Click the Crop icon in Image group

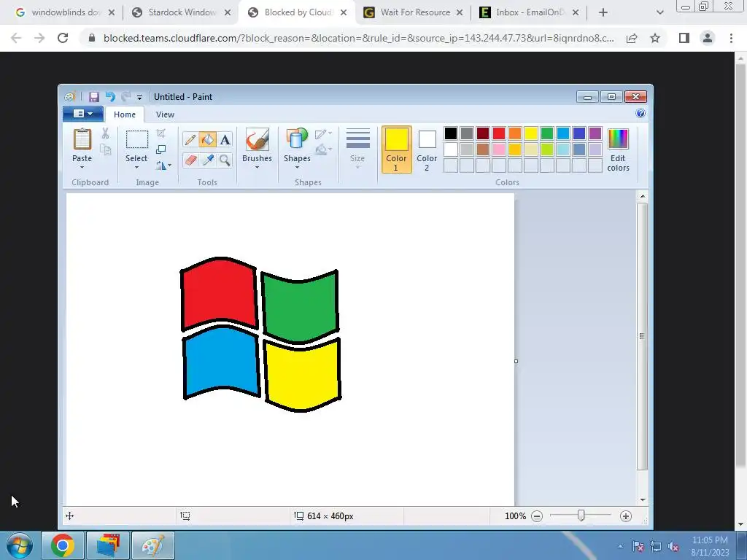[x=161, y=134]
